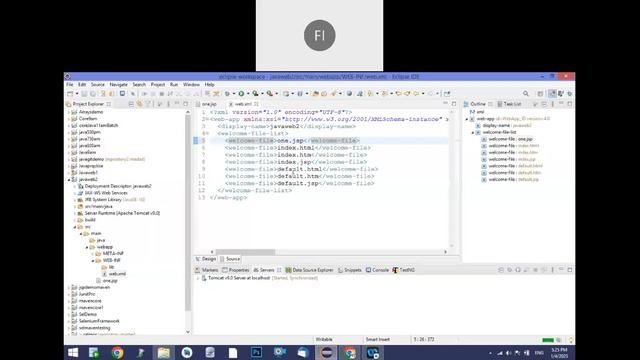The image size is (640, 360).
Task: Switch to the Design tab of the editor
Action: click(206, 259)
